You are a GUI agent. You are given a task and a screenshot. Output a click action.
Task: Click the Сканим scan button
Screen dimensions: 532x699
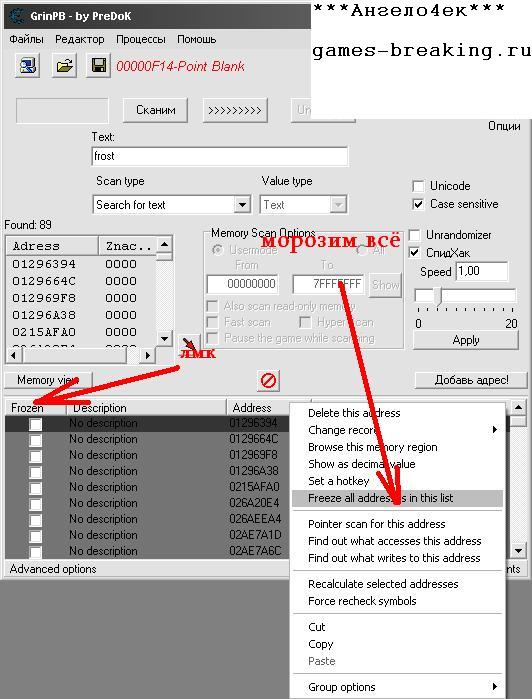(x=156, y=110)
